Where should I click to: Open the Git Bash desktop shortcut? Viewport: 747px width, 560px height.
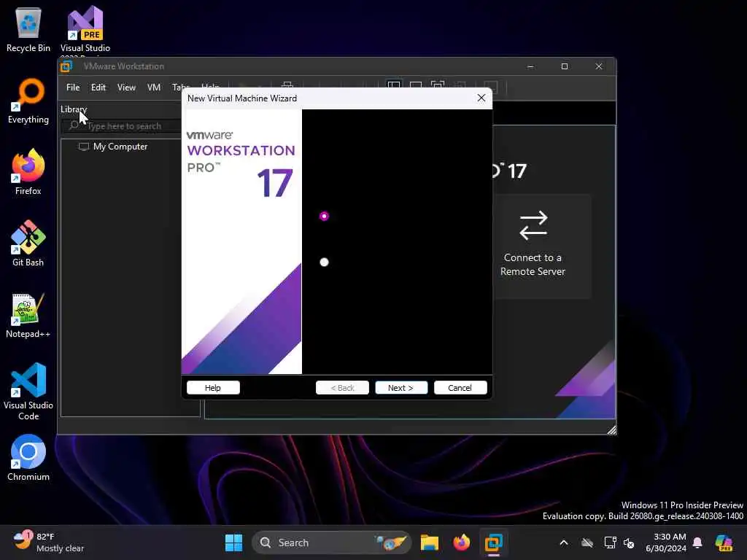pyautogui.click(x=28, y=244)
